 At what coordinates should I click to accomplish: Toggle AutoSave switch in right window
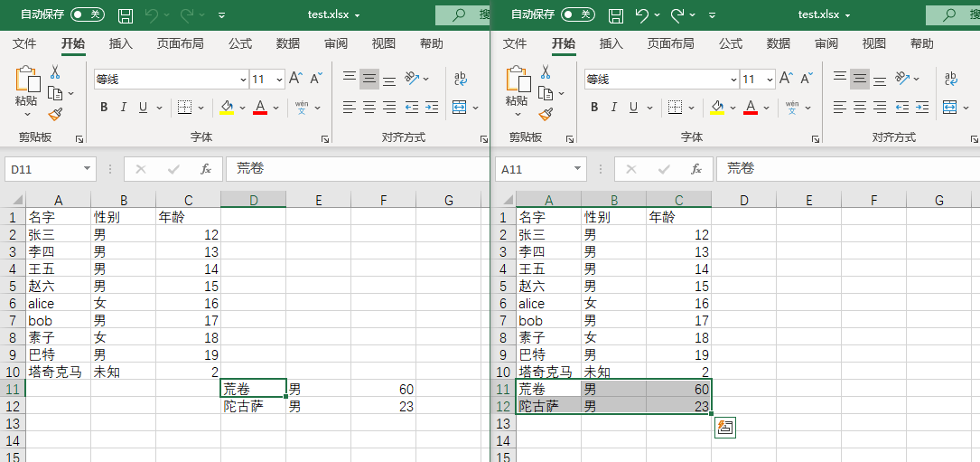(578, 15)
